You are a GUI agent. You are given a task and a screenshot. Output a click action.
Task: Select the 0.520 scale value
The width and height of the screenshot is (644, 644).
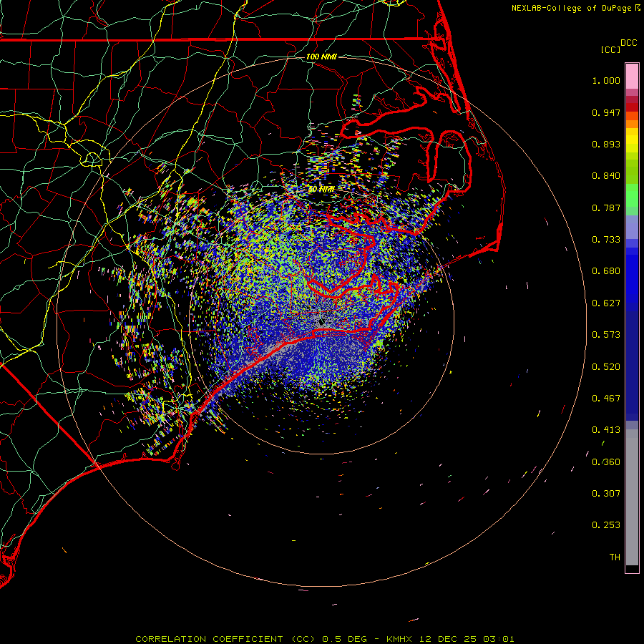(606, 367)
